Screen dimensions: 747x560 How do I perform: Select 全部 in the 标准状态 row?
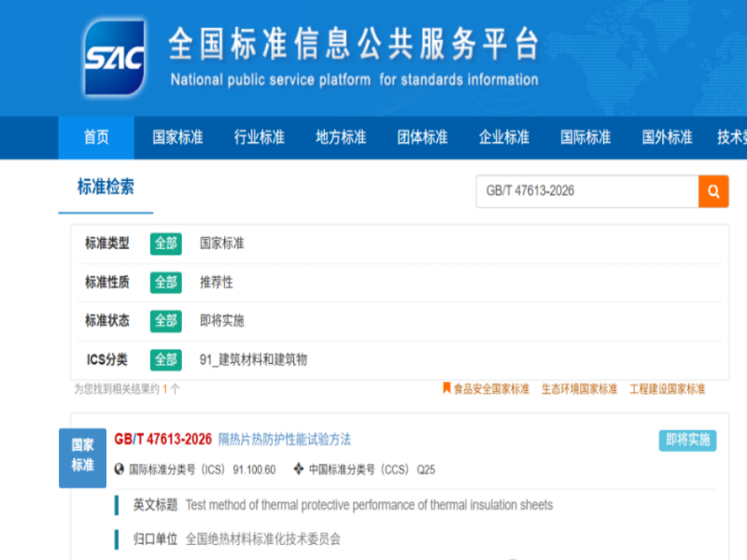click(x=166, y=321)
